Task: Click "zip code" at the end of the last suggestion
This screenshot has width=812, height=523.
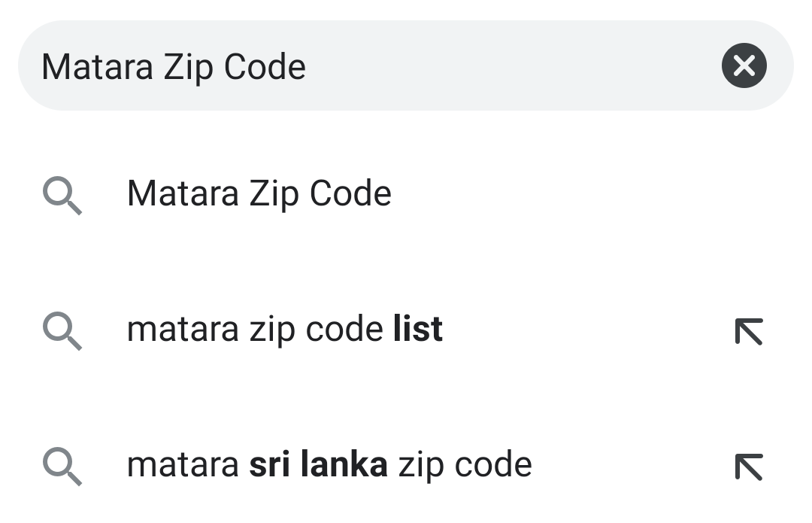Action: pos(465,465)
